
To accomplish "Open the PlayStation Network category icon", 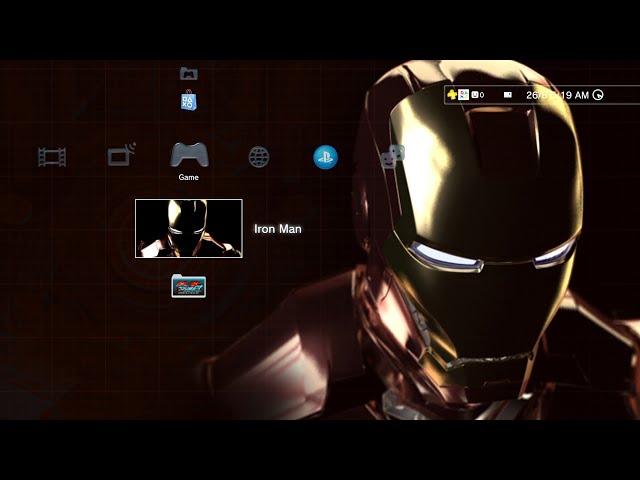I will pos(325,157).
